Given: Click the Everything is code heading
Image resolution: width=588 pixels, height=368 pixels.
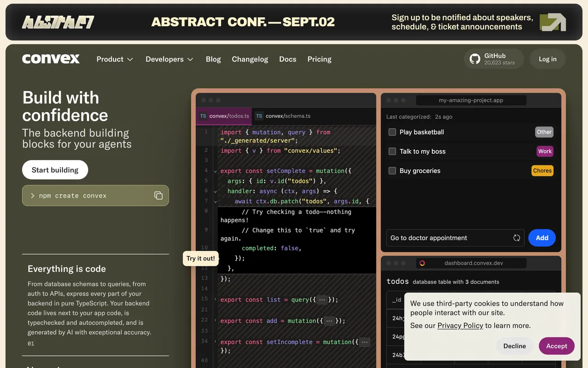Looking at the screenshot, I should (67, 269).
